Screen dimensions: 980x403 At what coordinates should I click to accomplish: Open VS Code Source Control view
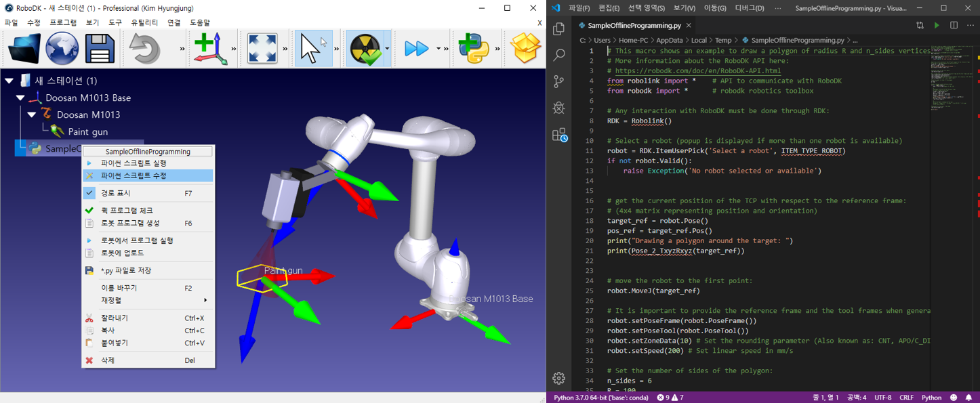559,82
